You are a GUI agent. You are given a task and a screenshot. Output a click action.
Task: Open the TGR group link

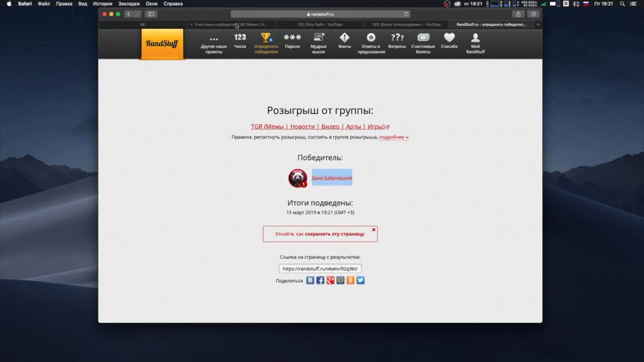point(318,127)
